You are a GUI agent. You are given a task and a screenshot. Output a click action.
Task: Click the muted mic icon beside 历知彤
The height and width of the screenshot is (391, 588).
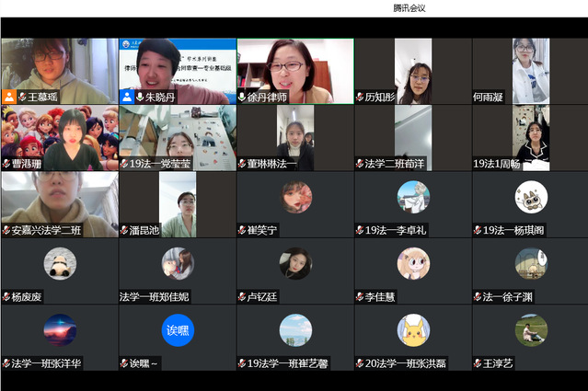(360, 97)
